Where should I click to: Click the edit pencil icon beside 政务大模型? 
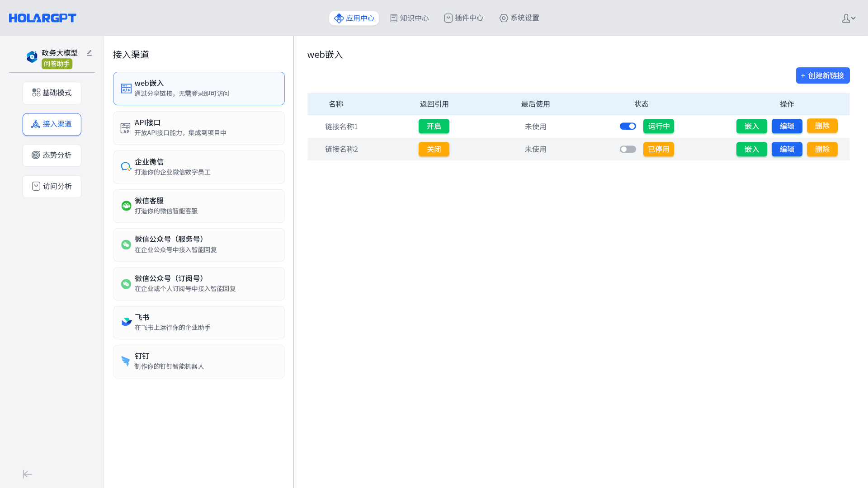click(x=89, y=53)
